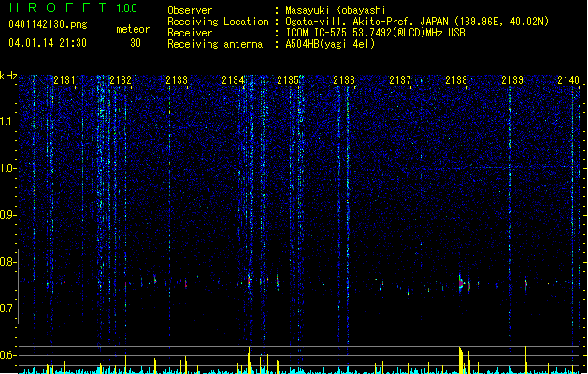Click the Observer label
The width and height of the screenshot is (588, 374).
click(x=190, y=10)
